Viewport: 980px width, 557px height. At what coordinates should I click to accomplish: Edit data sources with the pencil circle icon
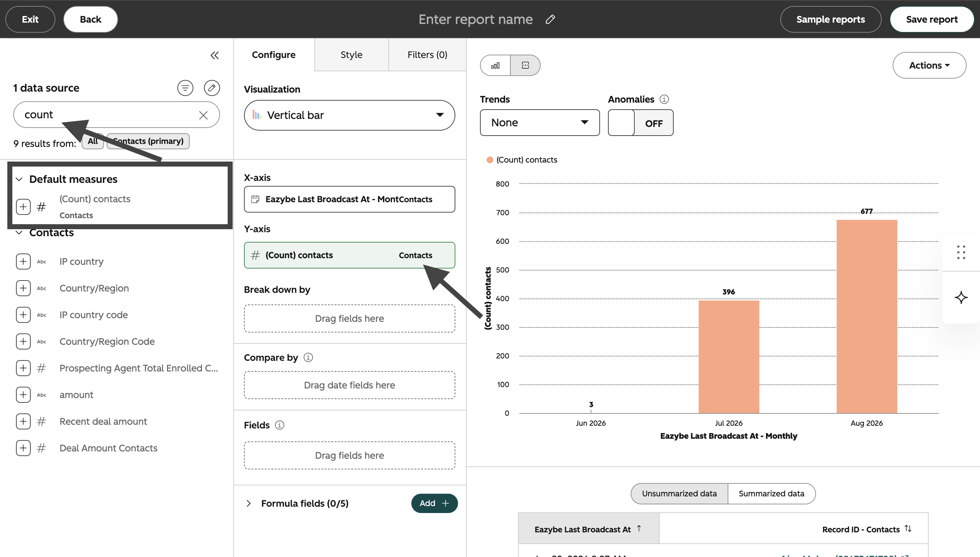point(212,88)
